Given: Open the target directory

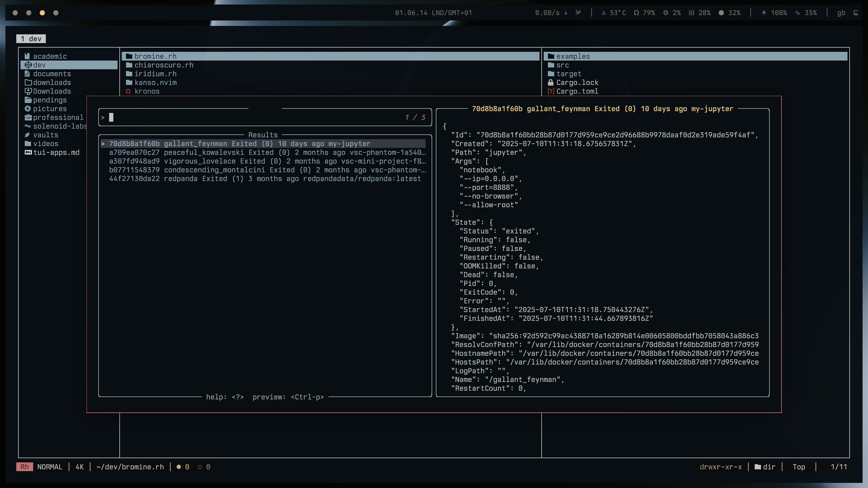Looking at the screenshot, I should (568, 74).
